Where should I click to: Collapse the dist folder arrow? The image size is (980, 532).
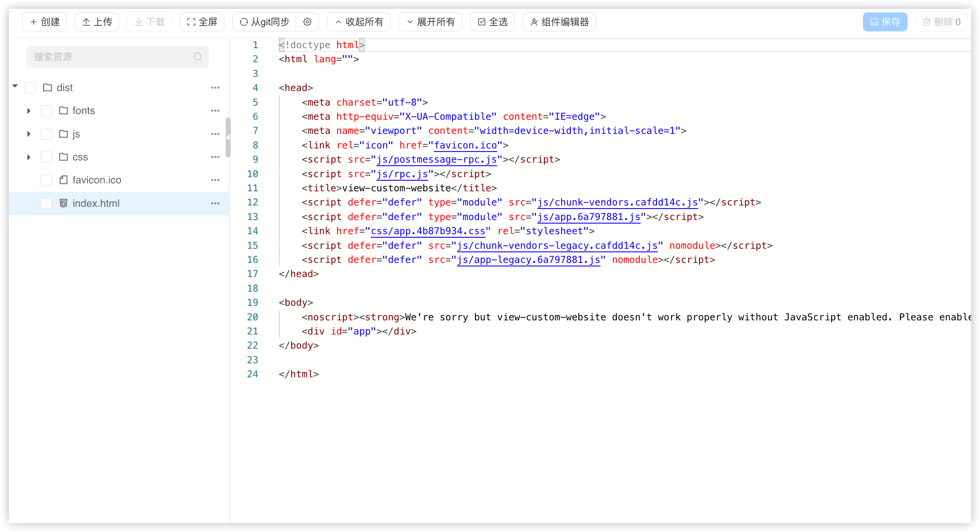point(15,87)
